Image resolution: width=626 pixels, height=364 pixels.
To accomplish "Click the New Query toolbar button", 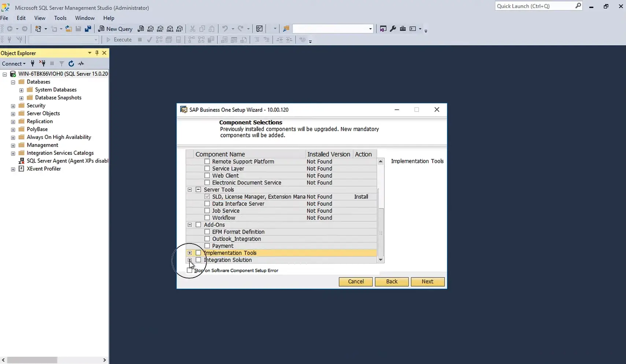I will (115, 29).
